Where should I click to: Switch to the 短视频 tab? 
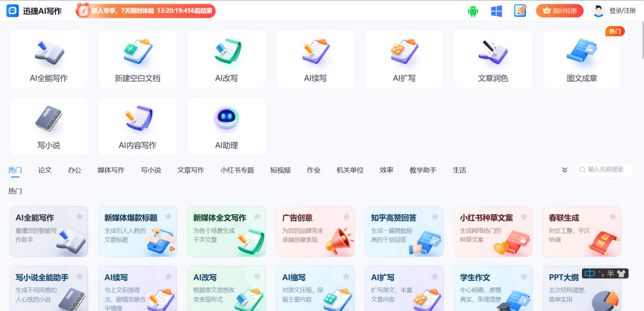280,170
